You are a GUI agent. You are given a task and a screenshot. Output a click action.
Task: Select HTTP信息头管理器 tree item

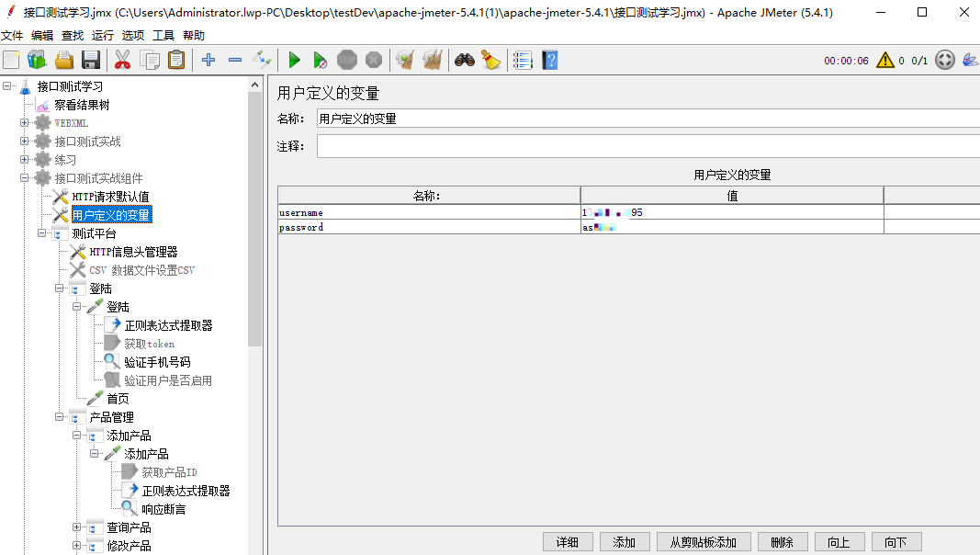click(x=133, y=251)
